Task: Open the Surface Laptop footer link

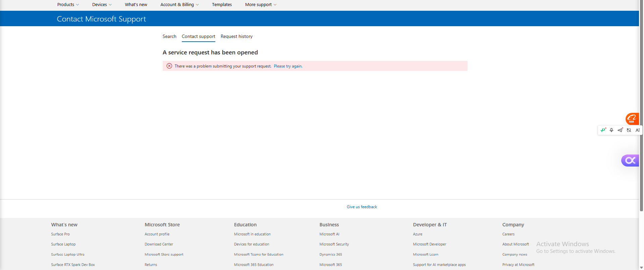Action: point(63,244)
